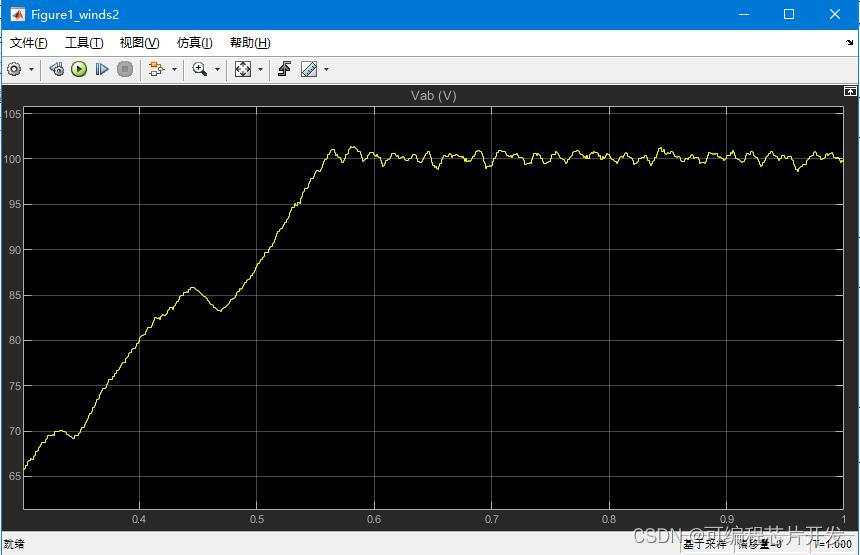Minimize the Figure1_winds2 window
The width and height of the screenshot is (860, 555).
point(744,14)
